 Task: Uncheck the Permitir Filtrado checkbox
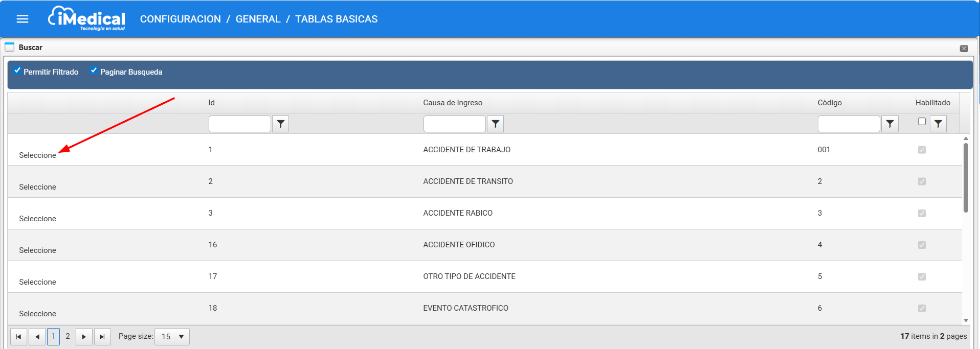tap(17, 71)
